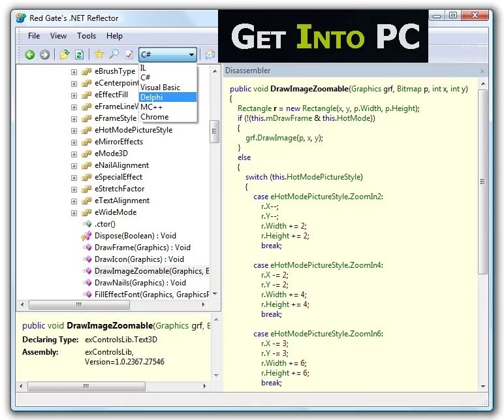
Task: Click the tree's vertical scrollbar thumb
Action: (x=214, y=131)
